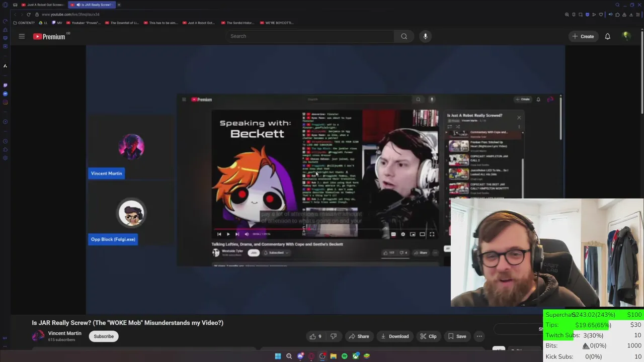Open the Create menu button
644x362 pixels.
[583, 36]
